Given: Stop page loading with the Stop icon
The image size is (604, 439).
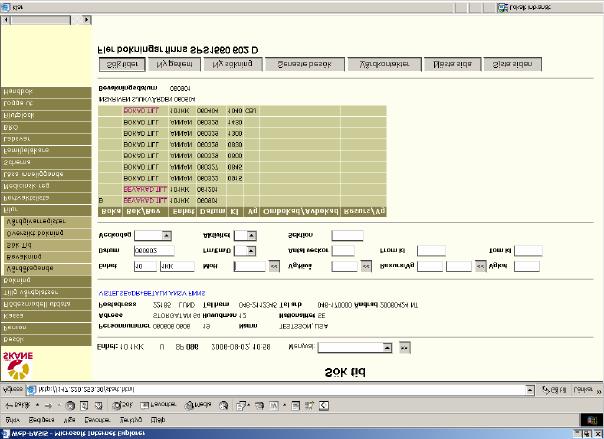Looking at the screenshot, I should (x=70, y=405).
